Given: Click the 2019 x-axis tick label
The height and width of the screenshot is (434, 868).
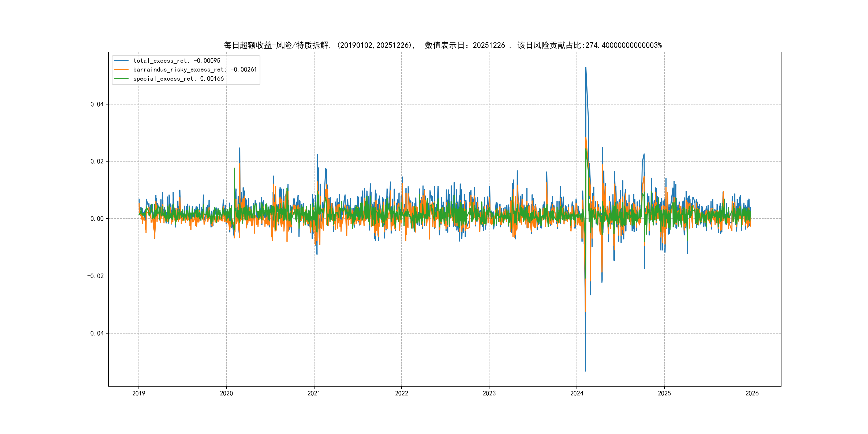Looking at the screenshot, I should (139, 393).
